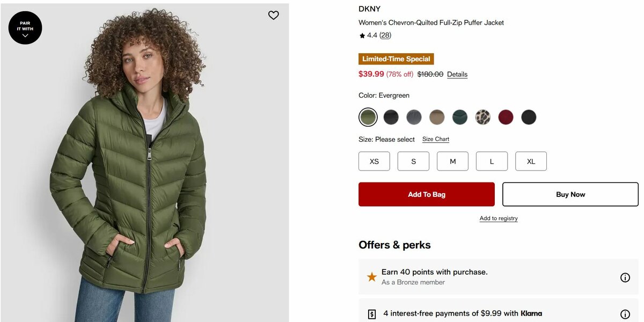Click the rating star icon
This screenshot has height=322, width=644.
point(362,35)
